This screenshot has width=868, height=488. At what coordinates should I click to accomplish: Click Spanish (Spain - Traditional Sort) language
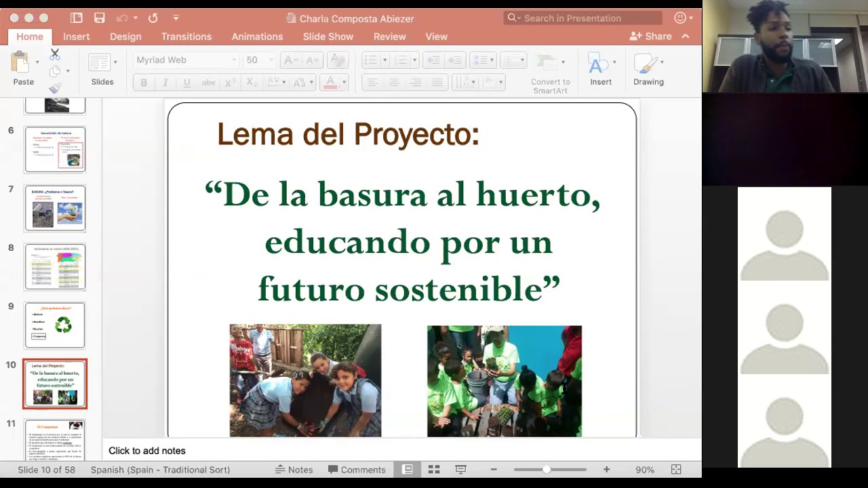coord(160,470)
